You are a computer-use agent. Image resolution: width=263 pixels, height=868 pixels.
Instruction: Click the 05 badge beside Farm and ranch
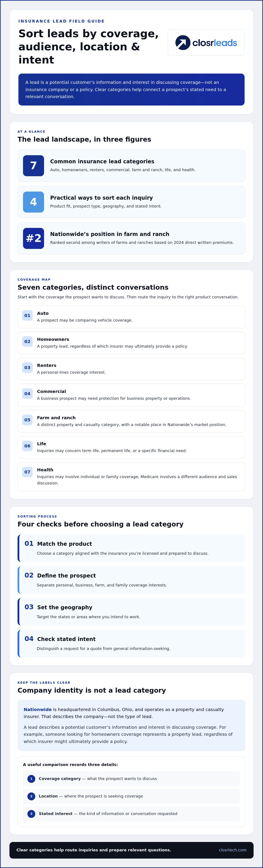[x=27, y=420]
